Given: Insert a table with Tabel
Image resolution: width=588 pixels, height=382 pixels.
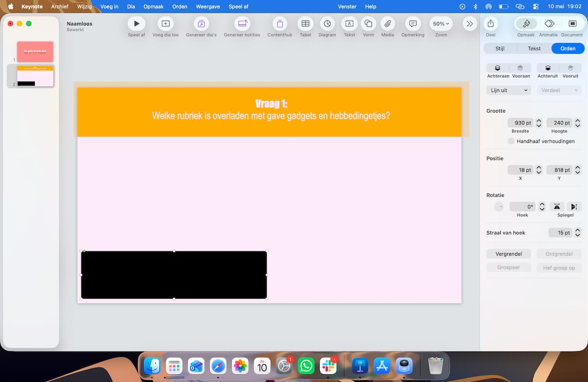Looking at the screenshot, I should (x=305, y=24).
